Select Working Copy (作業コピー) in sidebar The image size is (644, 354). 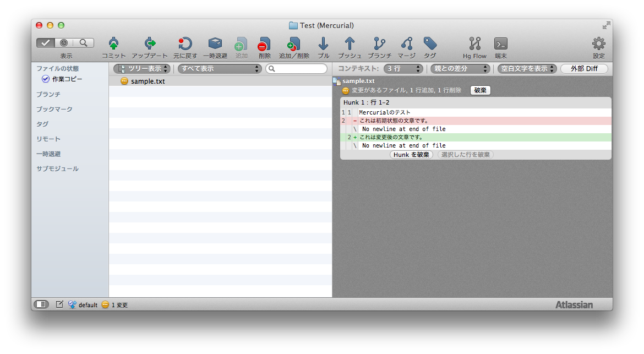tap(67, 79)
